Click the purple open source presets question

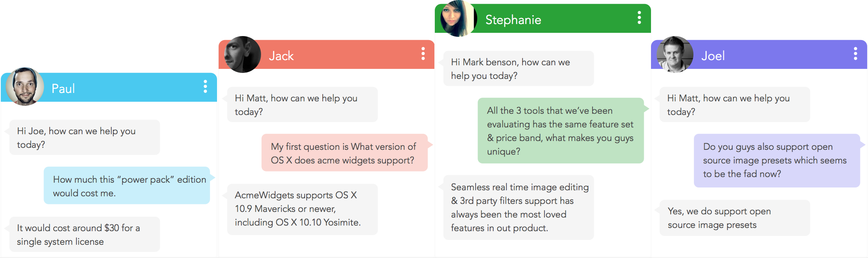coord(777,160)
